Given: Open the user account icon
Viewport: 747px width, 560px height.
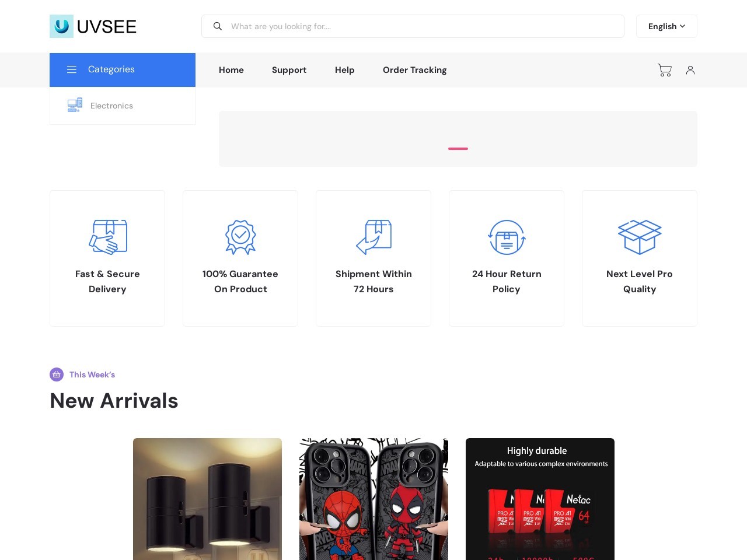Looking at the screenshot, I should [x=690, y=70].
